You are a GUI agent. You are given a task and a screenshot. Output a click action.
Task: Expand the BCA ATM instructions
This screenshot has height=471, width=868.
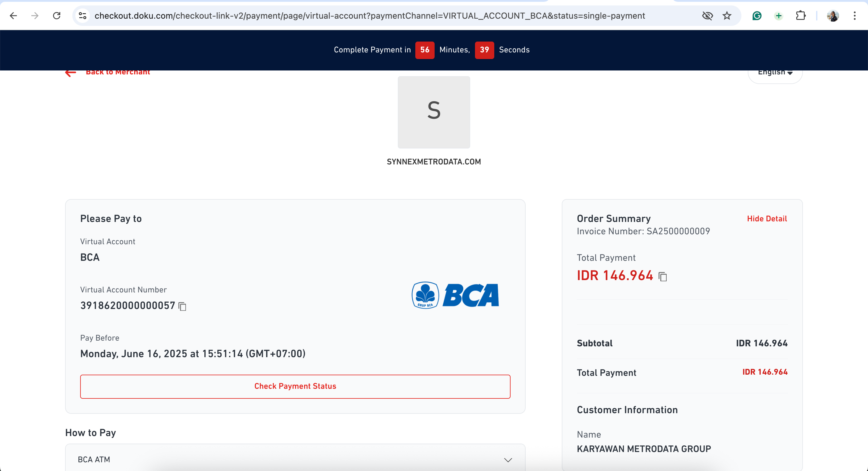508,460
